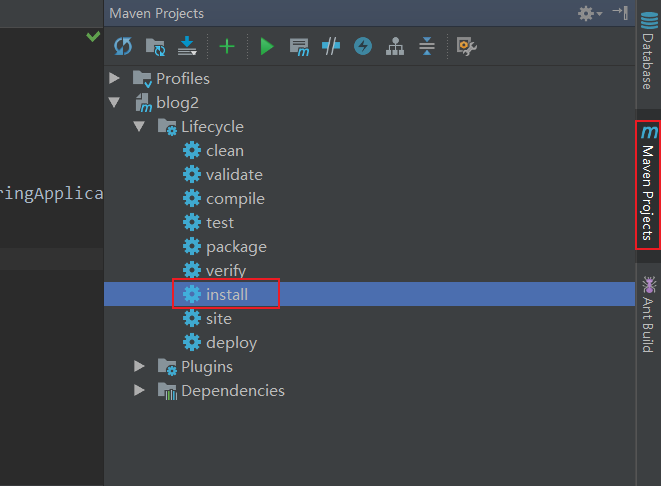Click the Profiles folder label
This screenshot has width=661, height=486.
[183, 79]
